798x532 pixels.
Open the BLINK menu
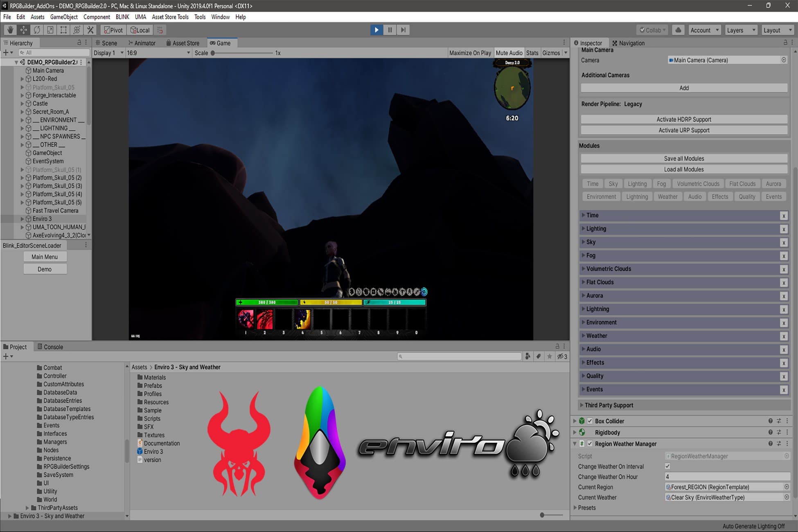(x=122, y=17)
